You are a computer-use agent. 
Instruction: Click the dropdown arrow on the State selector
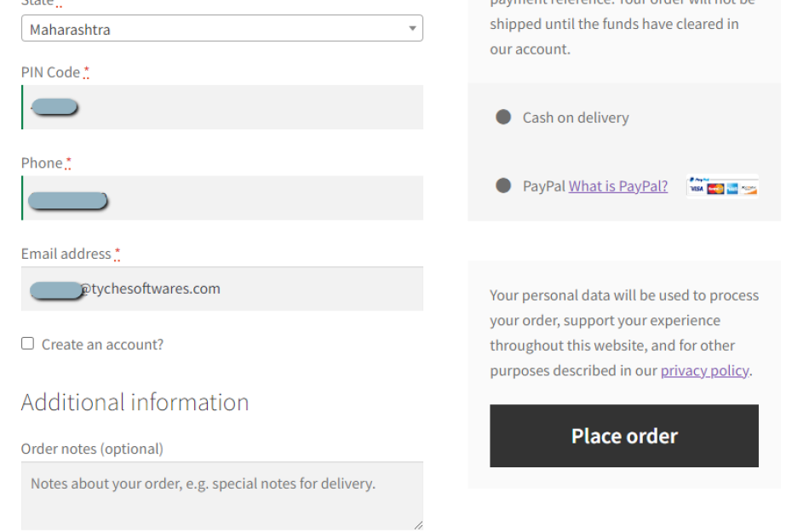point(411,28)
